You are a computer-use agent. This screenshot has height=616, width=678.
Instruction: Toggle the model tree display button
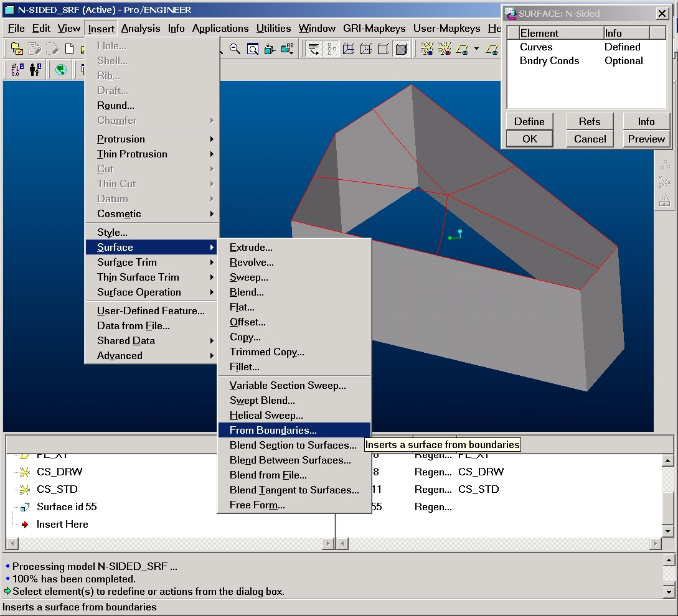tap(332, 49)
